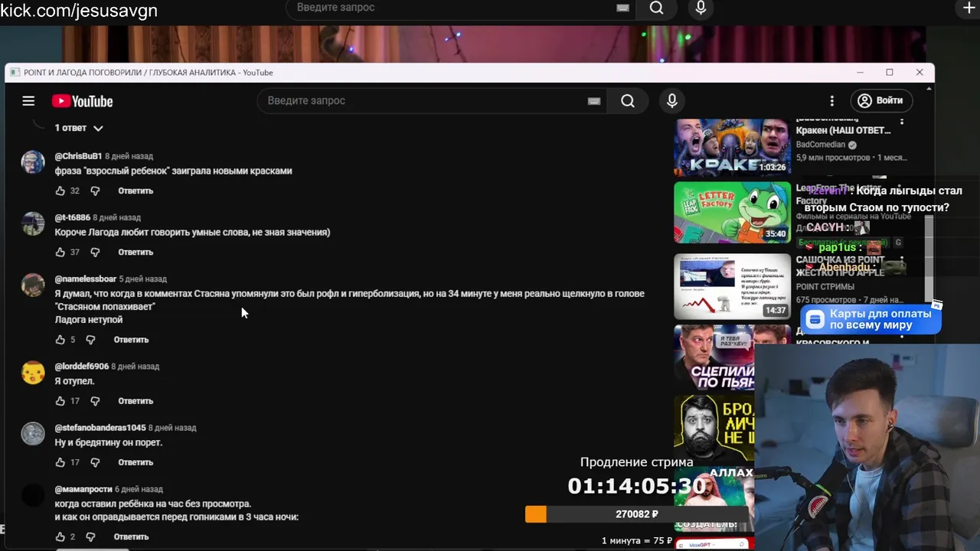
Task: Click the YouTube search magnifier button
Action: (x=628, y=101)
